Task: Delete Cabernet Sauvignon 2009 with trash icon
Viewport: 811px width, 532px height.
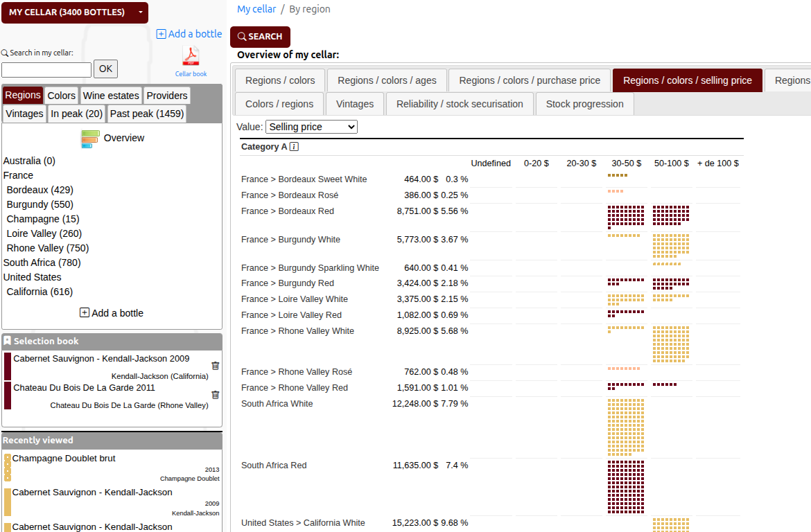Action: point(215,366)
